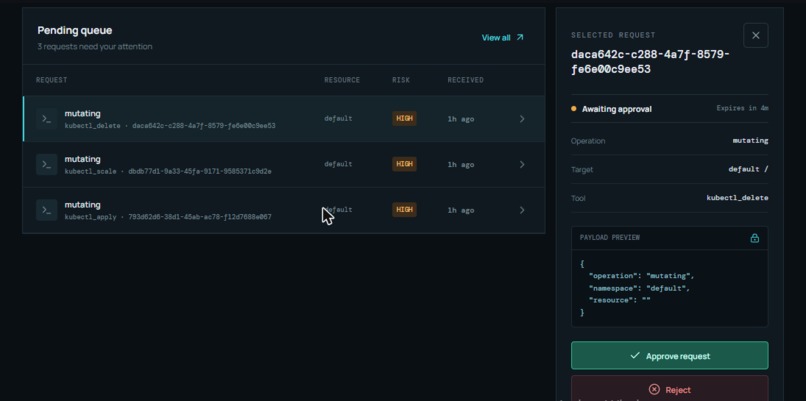Viewport: 806px width, 401px height.
Task: Click the 'default /' Target value
Action: (748, 169)
